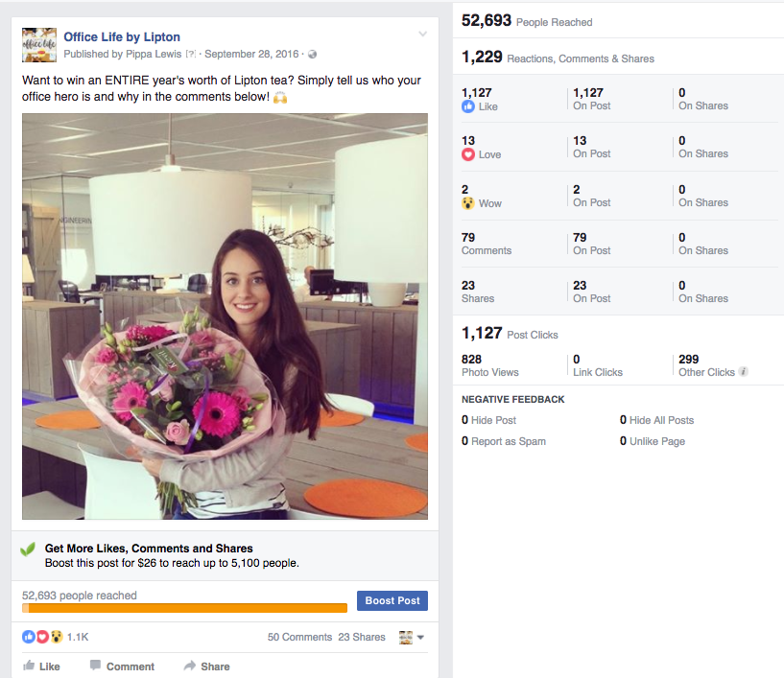The height and width of the screenshot is (678, 784).
Task: Open the 50 Comments link
Action: click(x=299, y=637)
